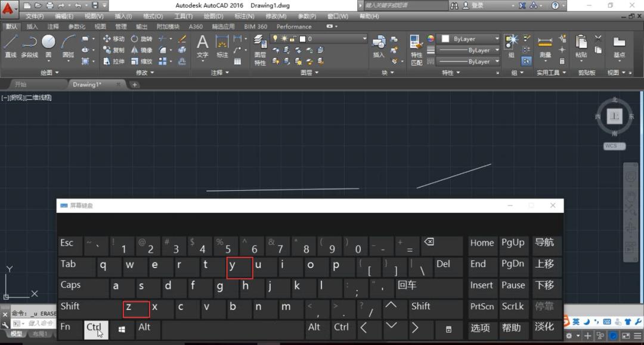
Task: Choose the 镜像 (Mirror) tool
Action: tap(141, 50)
